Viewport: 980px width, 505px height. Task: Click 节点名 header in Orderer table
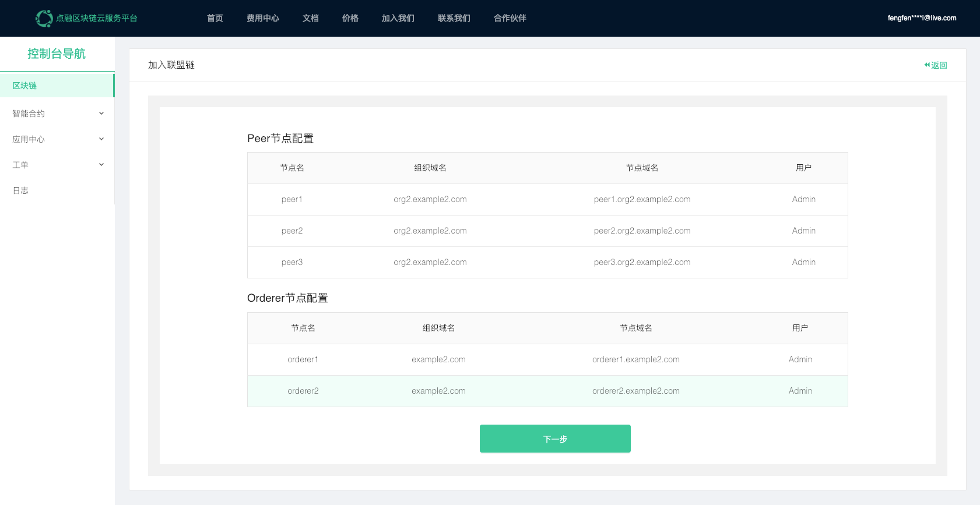pyautogui.click(x=303, y=328)
